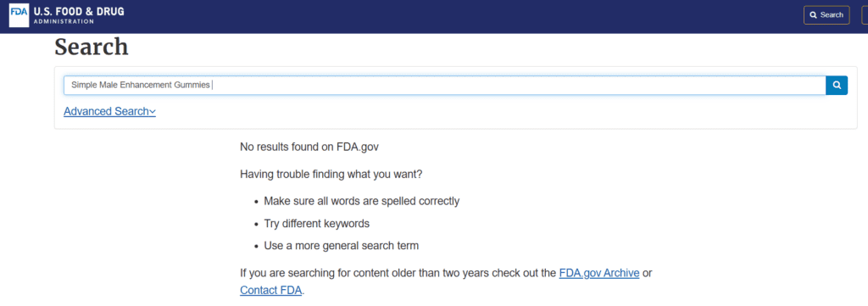Click the FDA square logo icon
The height and width of the screenshot is (306, 868).
click(x=19, y=15)
